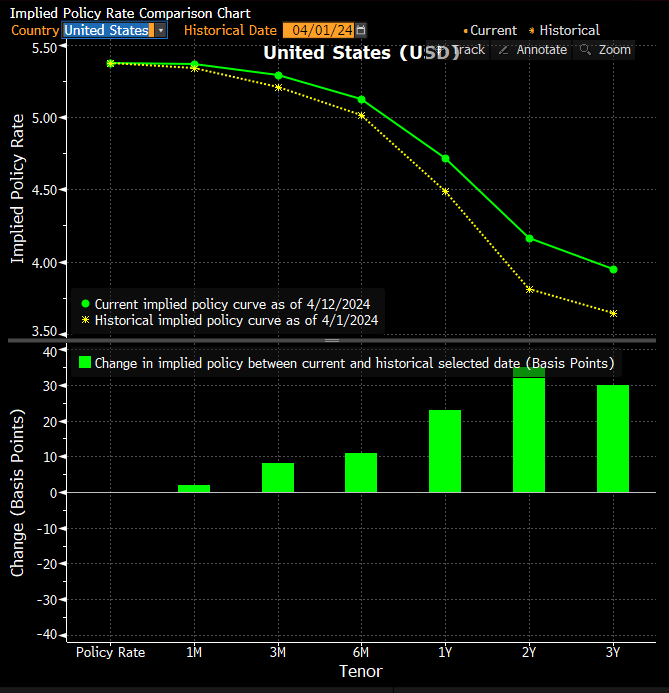Open the Country dropdown showing United States
Image resolution: width=669 pixels, height=693 pixels.
tap(114, 30)
